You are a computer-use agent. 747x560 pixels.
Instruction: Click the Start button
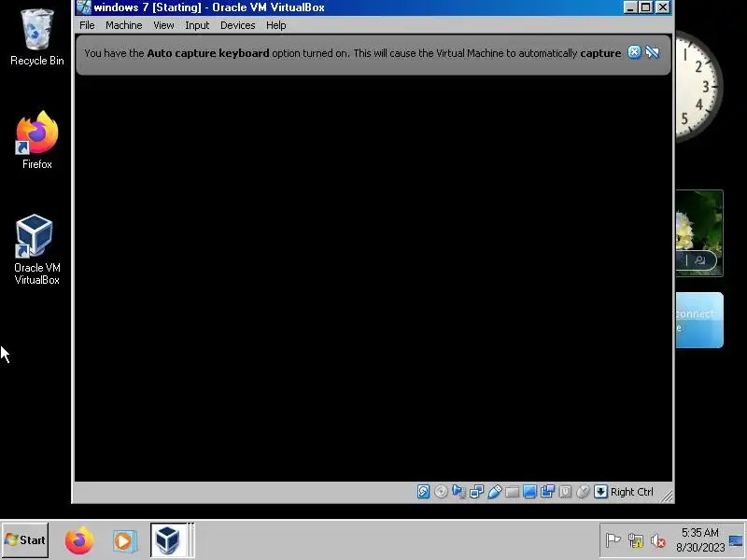click(25, 540)
